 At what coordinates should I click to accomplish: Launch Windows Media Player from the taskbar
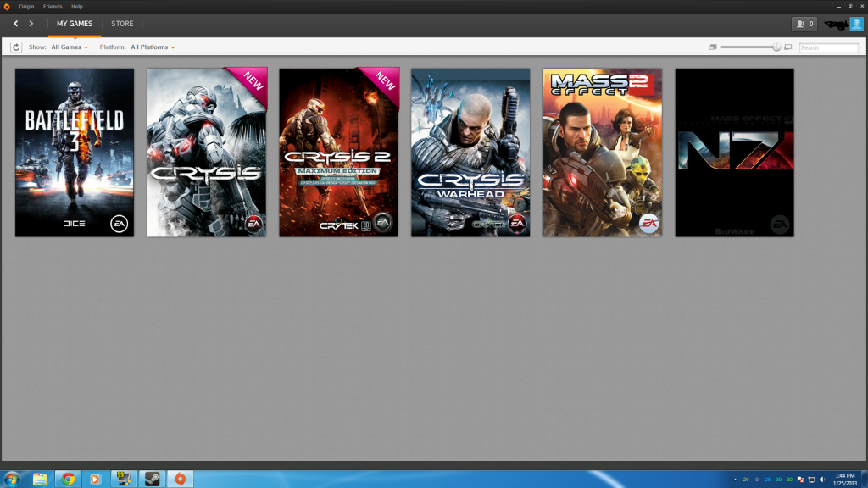click(x=95, y=480)
